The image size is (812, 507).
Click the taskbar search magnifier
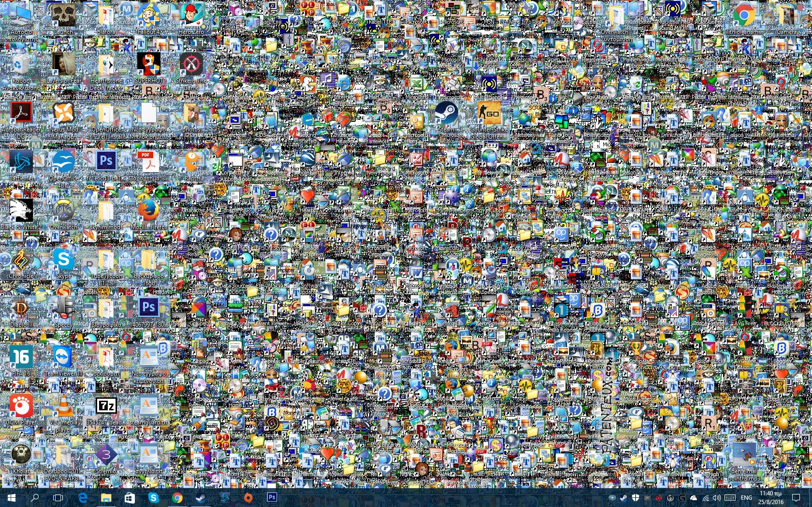pos(35,497)
